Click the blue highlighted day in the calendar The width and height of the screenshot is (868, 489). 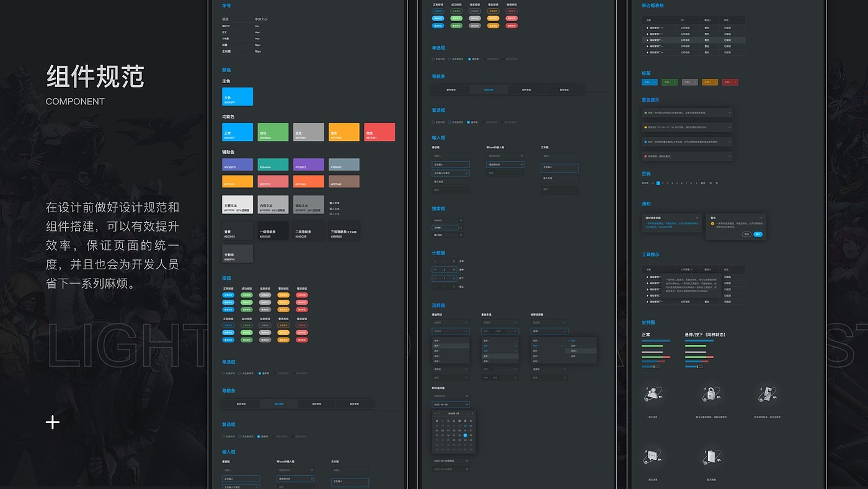click(x=465, y=435)
